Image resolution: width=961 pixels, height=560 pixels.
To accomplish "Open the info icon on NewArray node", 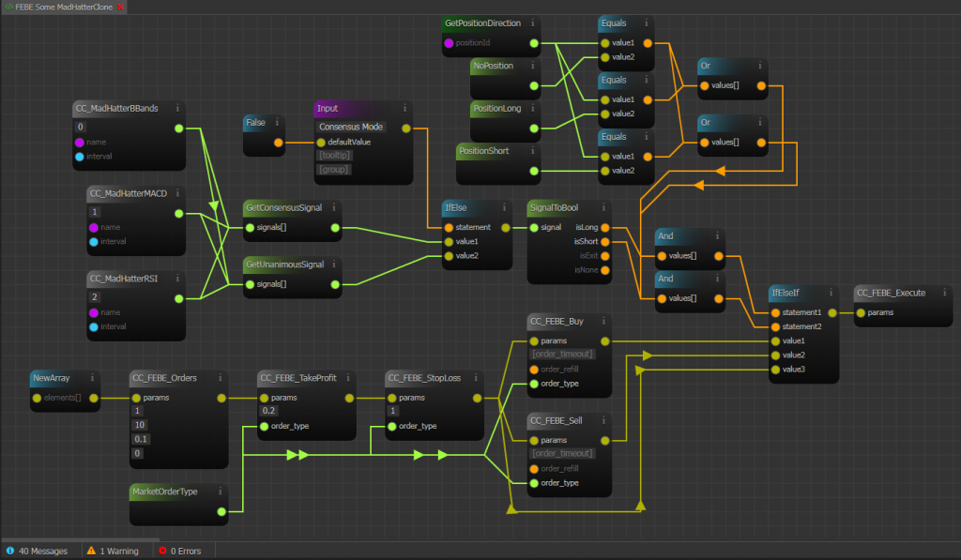I will pyautogui.click(x=93, y=377).
